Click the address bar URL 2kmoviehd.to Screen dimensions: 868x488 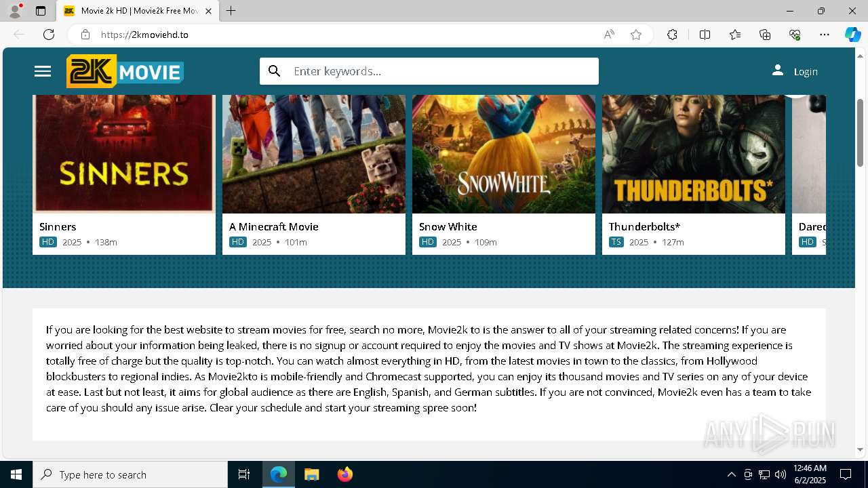pyautogui.click(x=144, y=35)
